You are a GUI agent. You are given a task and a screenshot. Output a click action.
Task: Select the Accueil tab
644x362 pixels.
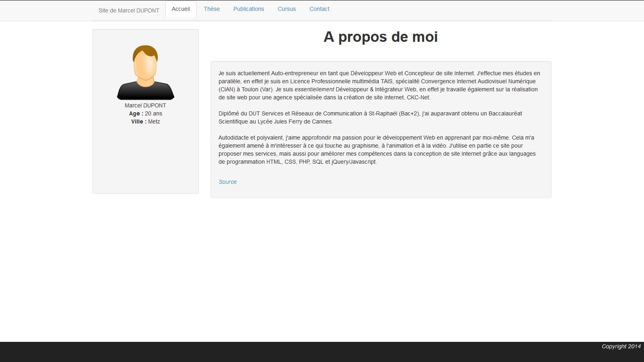[181, 9]
